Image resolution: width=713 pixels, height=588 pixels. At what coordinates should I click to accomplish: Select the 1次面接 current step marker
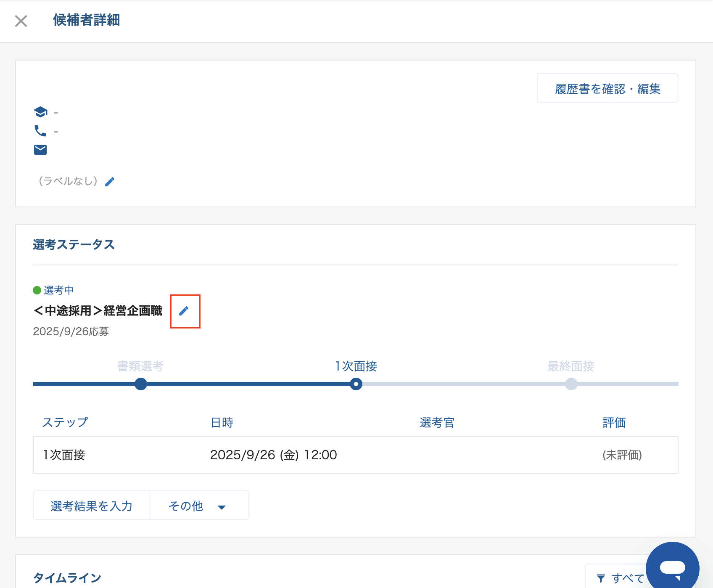coord(356,384)
